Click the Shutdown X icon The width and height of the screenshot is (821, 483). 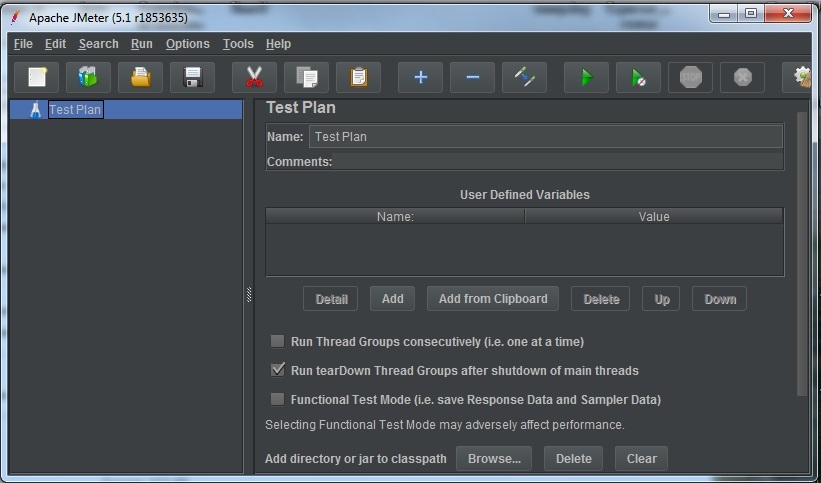pyautogui.click(x=742, y=78)
